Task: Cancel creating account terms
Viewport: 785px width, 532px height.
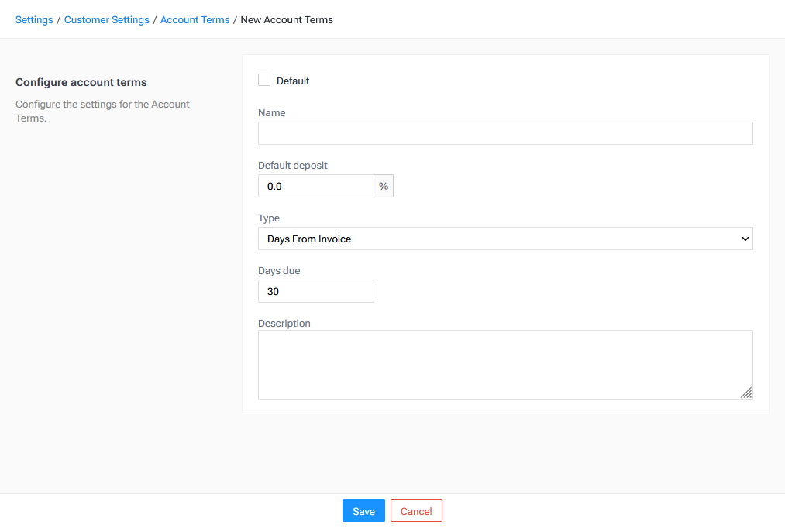Action: point(416,511)
